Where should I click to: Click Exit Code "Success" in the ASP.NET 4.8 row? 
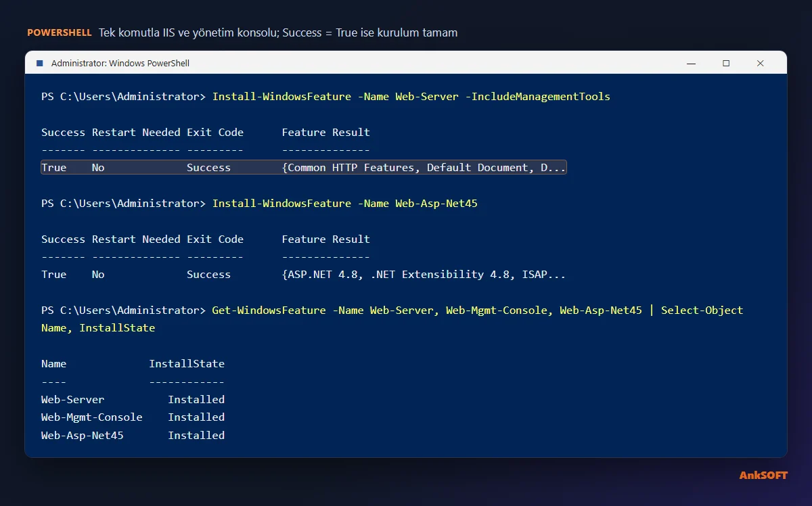pos(208,275)
